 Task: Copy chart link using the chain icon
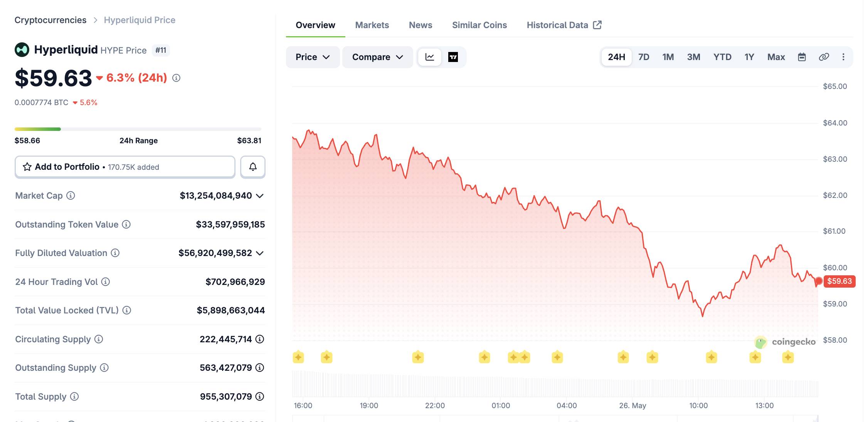(x=824, y=57)
